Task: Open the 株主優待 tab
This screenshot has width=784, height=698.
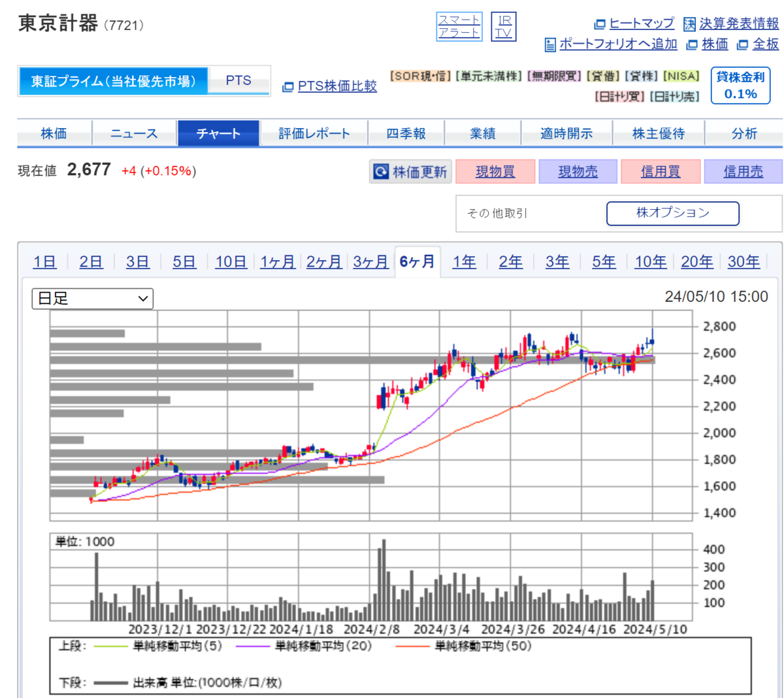Action: tap(659, 133)
